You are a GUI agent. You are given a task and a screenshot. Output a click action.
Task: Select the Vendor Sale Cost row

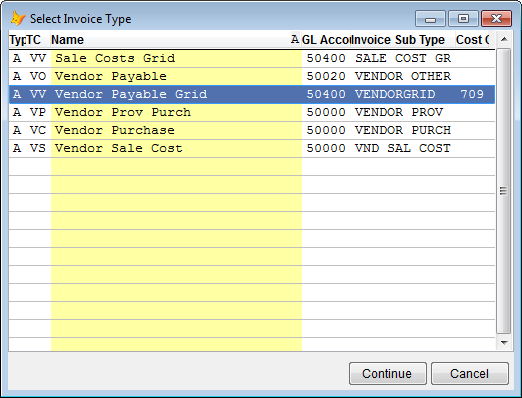point(252,148)
